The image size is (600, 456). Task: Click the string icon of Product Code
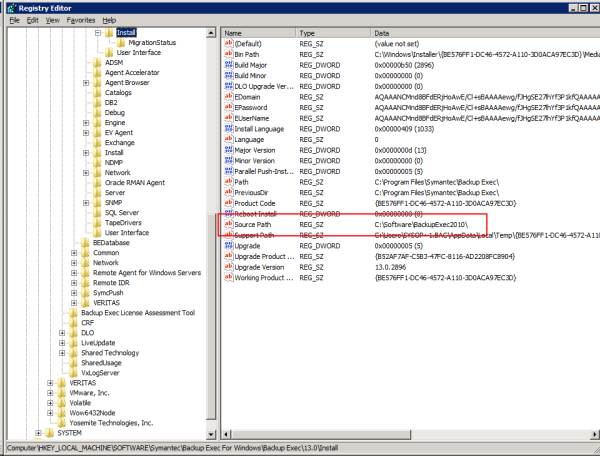click(x=228, y=203)
